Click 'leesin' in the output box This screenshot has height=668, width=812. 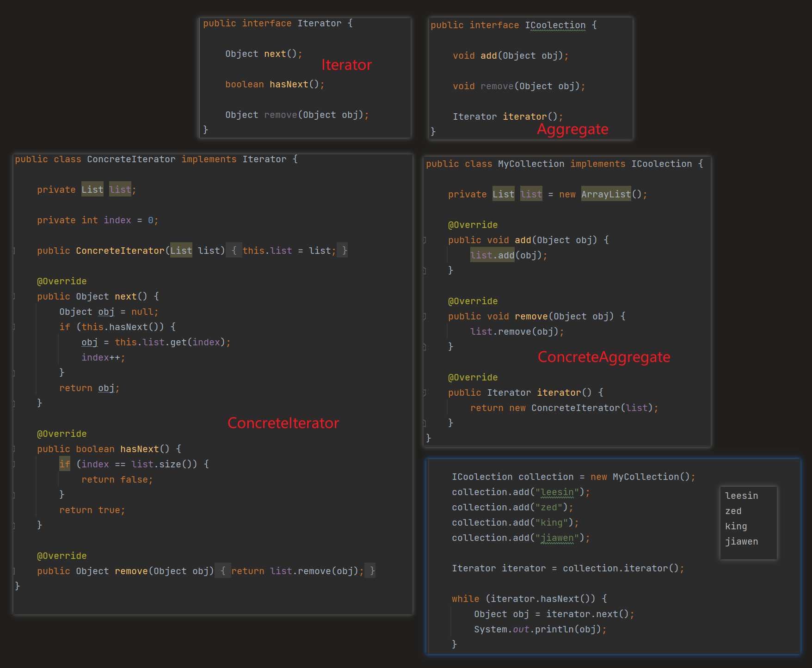(742, 496)
